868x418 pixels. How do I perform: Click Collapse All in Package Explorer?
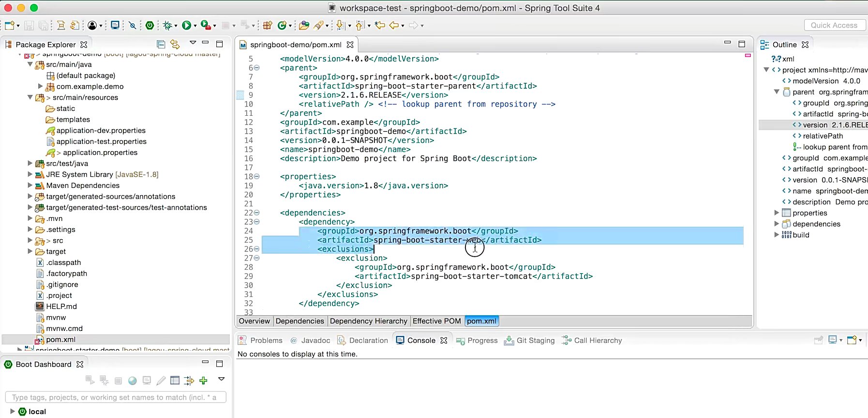click(x=161, y=44)
